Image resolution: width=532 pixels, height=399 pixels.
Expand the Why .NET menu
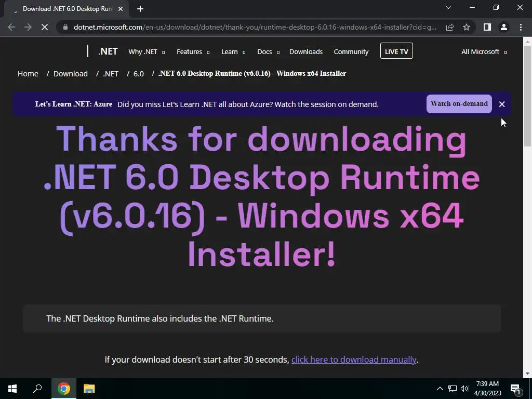147,52
